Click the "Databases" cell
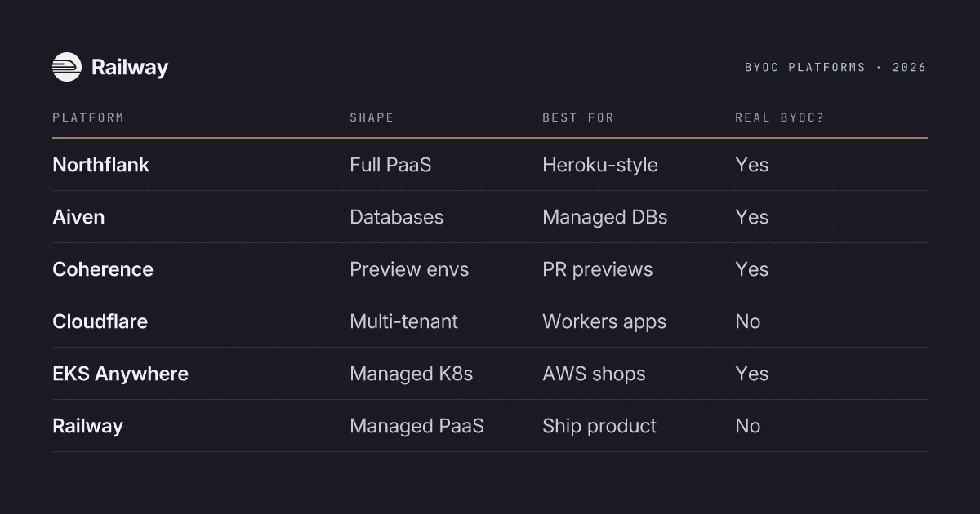This screenshot has height=514, width=980. 397,217
